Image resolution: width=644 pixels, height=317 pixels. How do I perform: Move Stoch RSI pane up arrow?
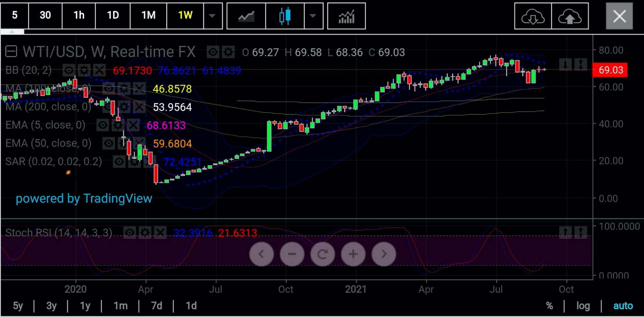coord(565,232)
